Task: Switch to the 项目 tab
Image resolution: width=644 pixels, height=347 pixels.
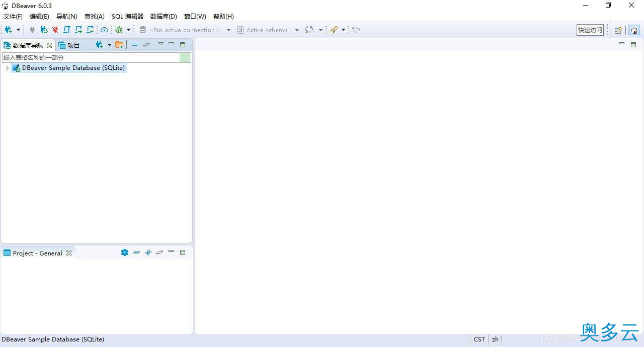Action: [x=69, y=45]
